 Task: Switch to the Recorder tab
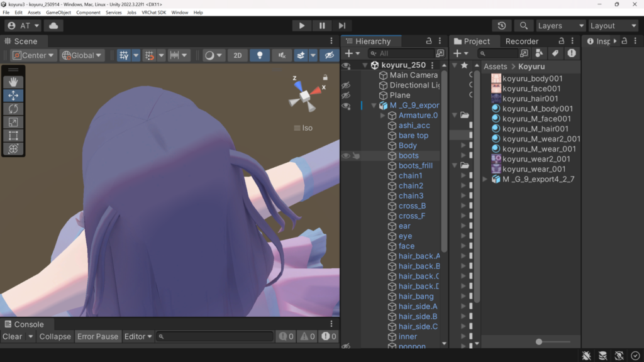[522, 41]
